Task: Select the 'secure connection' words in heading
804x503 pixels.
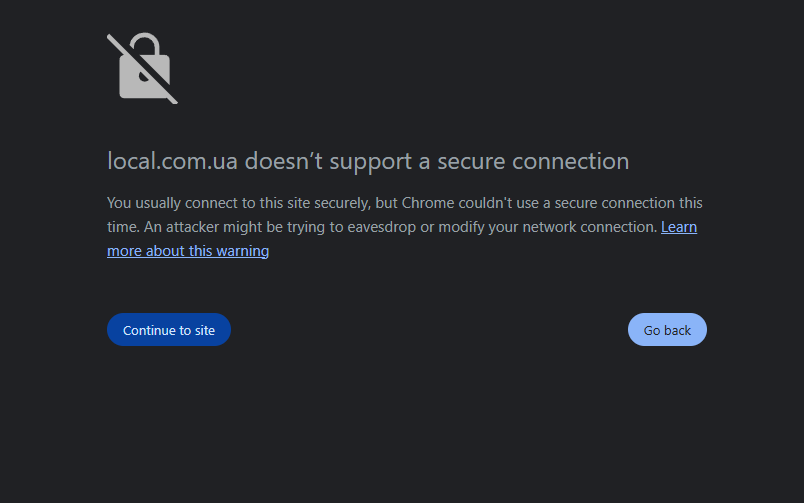Action: coord(533,161)
